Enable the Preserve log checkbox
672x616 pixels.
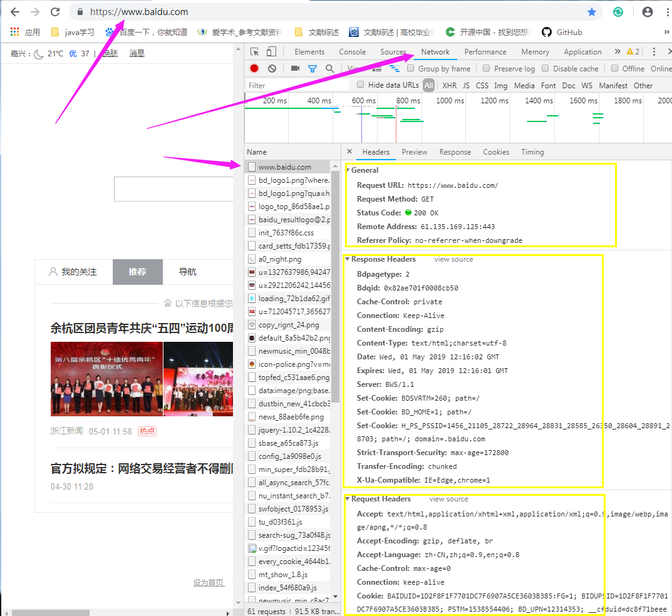(486, 68)
